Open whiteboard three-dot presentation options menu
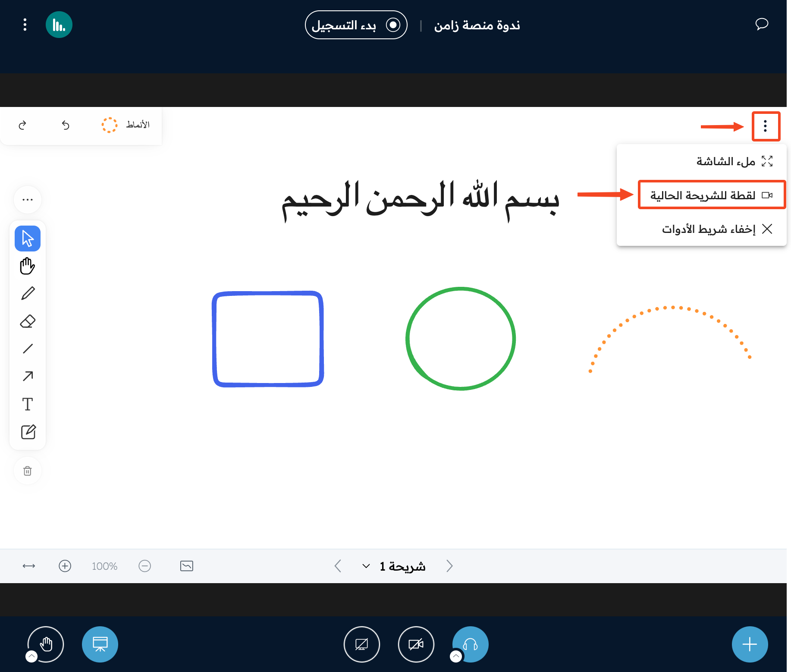Viewport: 791px width, 672px height. tap(766, 126)
